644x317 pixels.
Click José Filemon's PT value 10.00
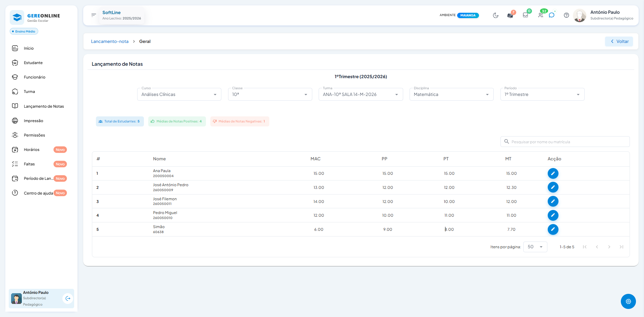pos(449,202)
